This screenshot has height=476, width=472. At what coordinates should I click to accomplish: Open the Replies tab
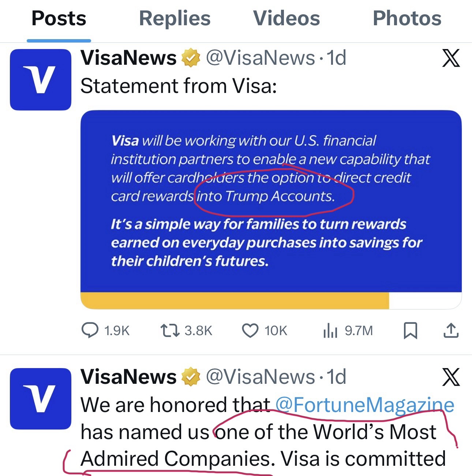click(175, 19)
